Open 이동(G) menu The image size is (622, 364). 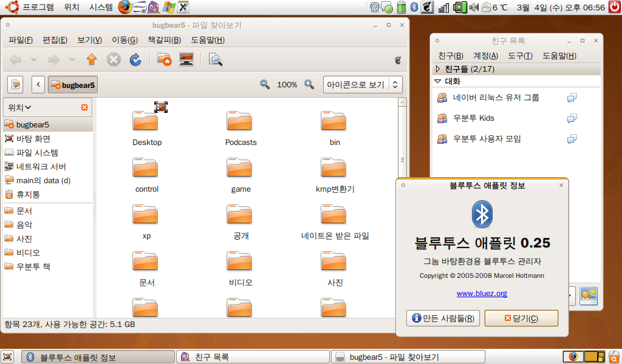[x=125, y=40]
